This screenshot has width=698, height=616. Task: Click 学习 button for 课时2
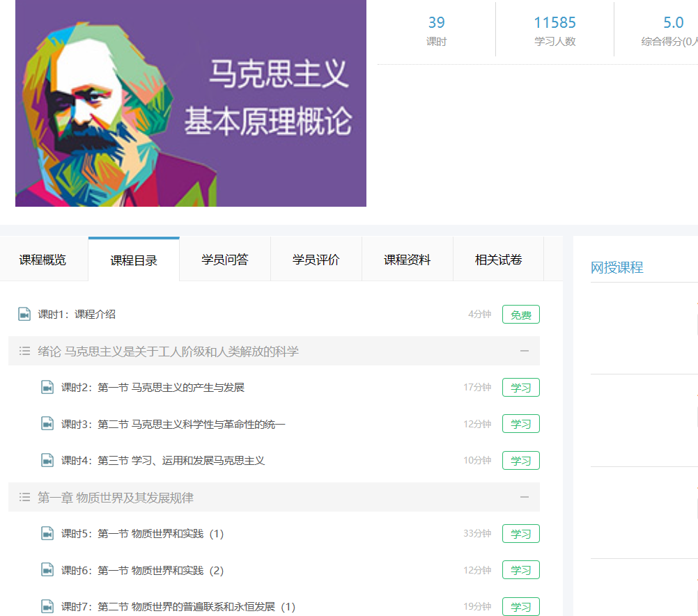(521, 388)
